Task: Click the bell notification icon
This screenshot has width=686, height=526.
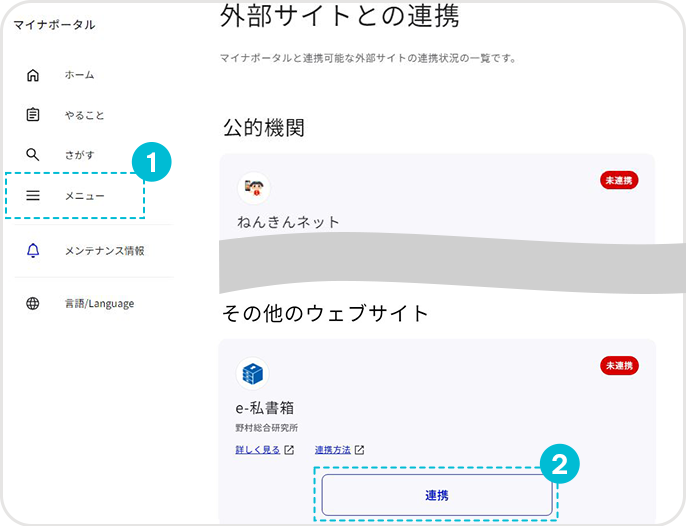Action: coord(33,250)
